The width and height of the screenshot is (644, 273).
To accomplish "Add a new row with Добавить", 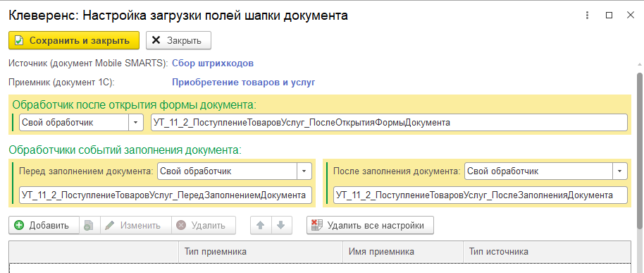I will tap(44, 225).
